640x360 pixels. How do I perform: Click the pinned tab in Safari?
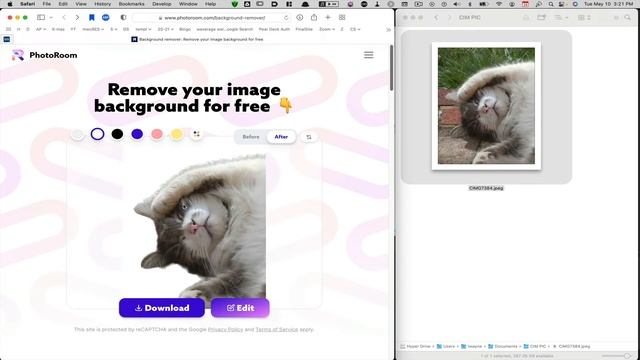tap(7, 39)
